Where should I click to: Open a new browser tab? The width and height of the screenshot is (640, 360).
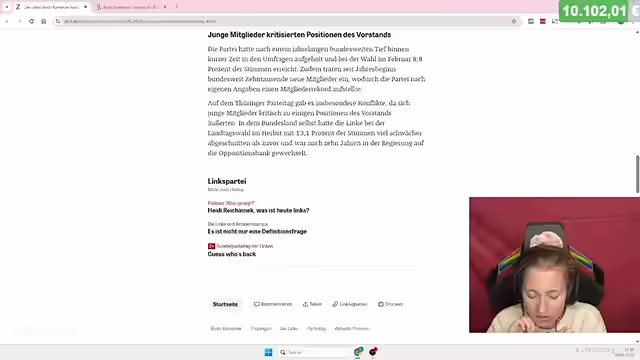click(177, 7)
